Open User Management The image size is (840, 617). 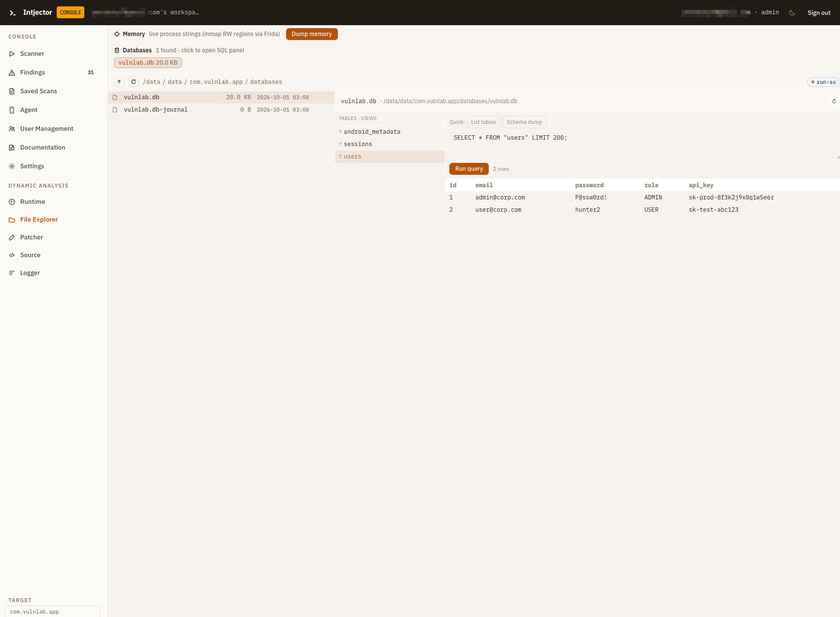[x=47, y=129]
